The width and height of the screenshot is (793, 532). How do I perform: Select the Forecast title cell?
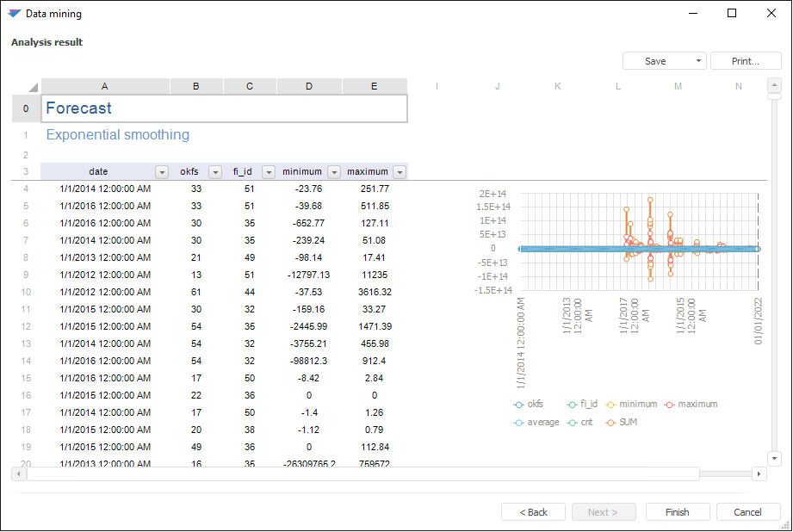[224, 108]
